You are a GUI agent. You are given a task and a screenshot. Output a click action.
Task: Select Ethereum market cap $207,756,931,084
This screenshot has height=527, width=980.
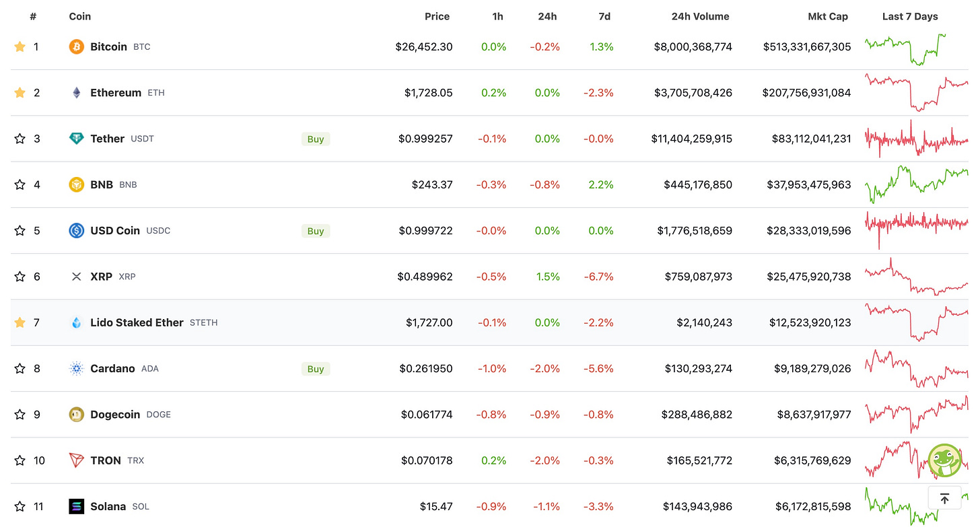806,93
